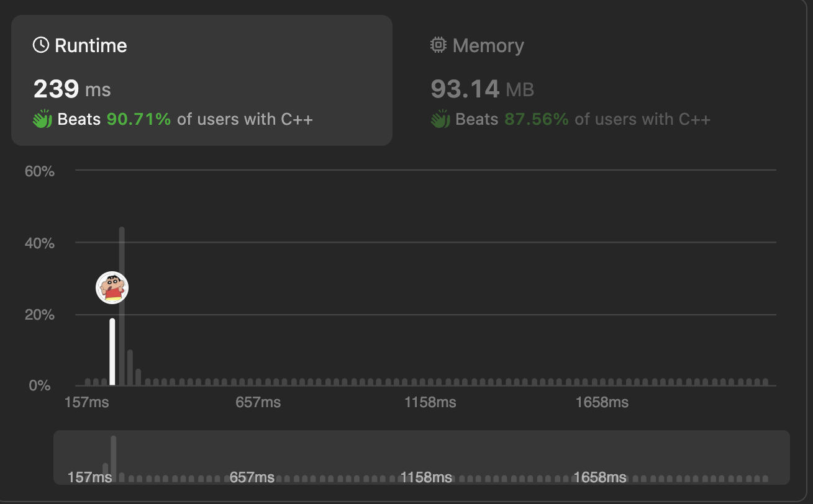Click the 60% label on the vertical axis
This screenshot has width=813, height=504.
pos(40,171)
